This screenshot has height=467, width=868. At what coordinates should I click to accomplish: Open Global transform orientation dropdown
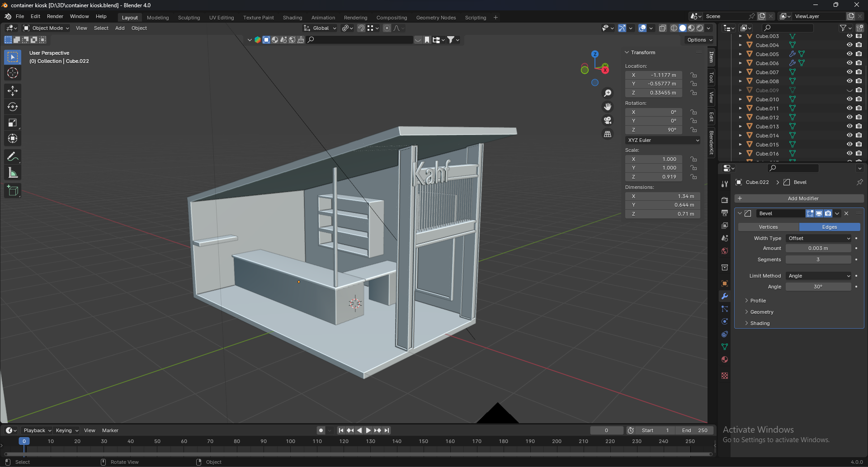pyautogui.click(x=320, y=28)
